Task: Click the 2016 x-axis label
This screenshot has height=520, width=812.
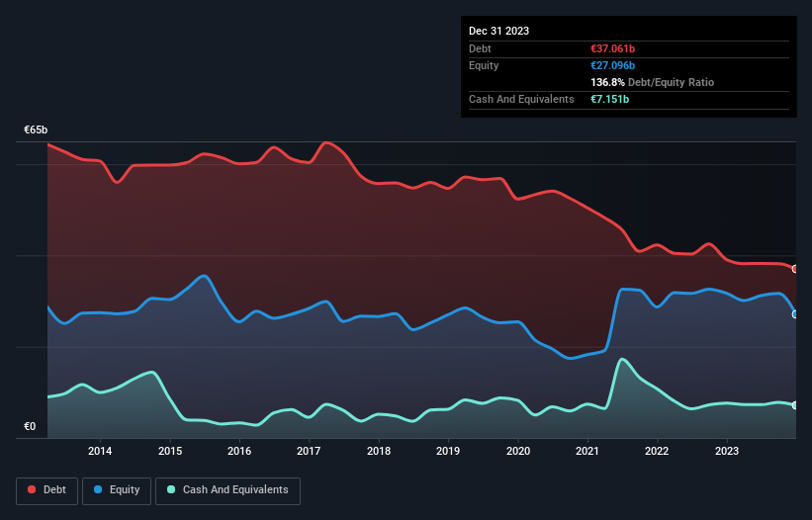Action: [x=239, y=451]
